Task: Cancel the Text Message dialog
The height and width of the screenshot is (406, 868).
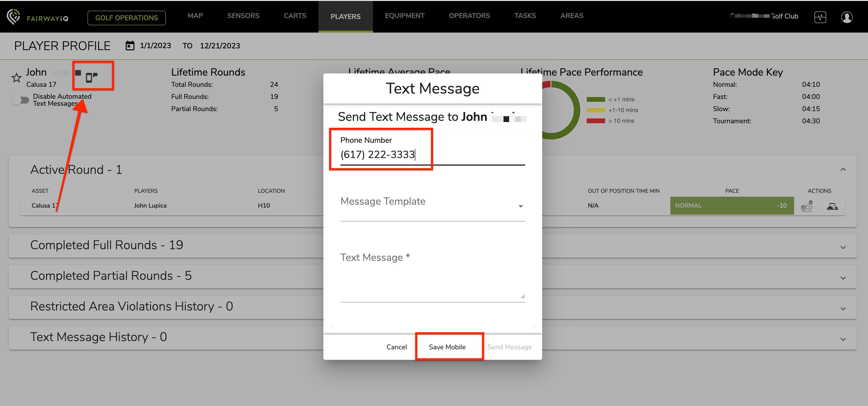Action: click(x=396, y=347)
